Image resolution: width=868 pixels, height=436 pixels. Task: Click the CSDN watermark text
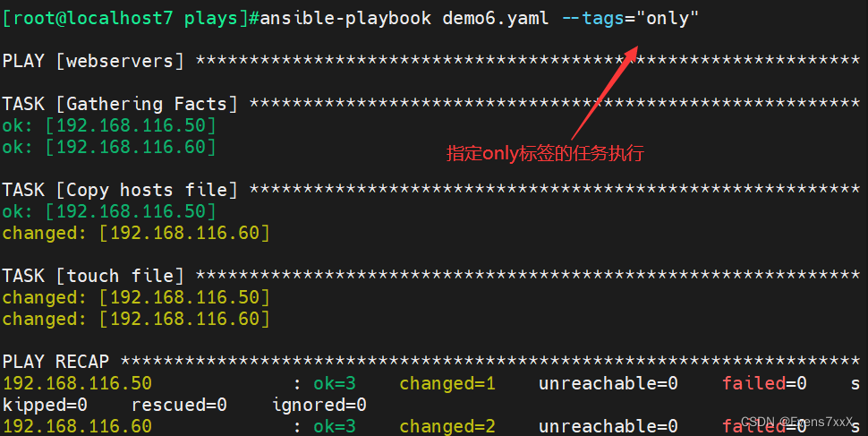[x=802, y=421]
